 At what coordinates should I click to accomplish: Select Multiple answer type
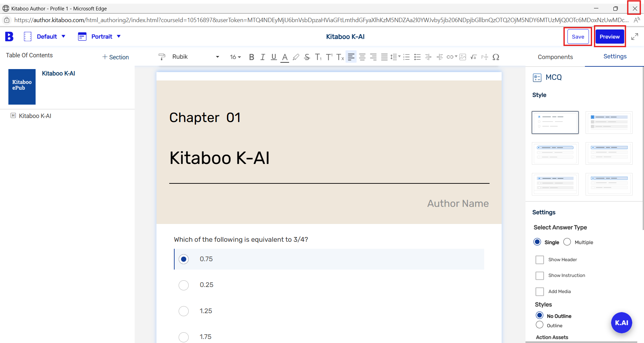567,242
